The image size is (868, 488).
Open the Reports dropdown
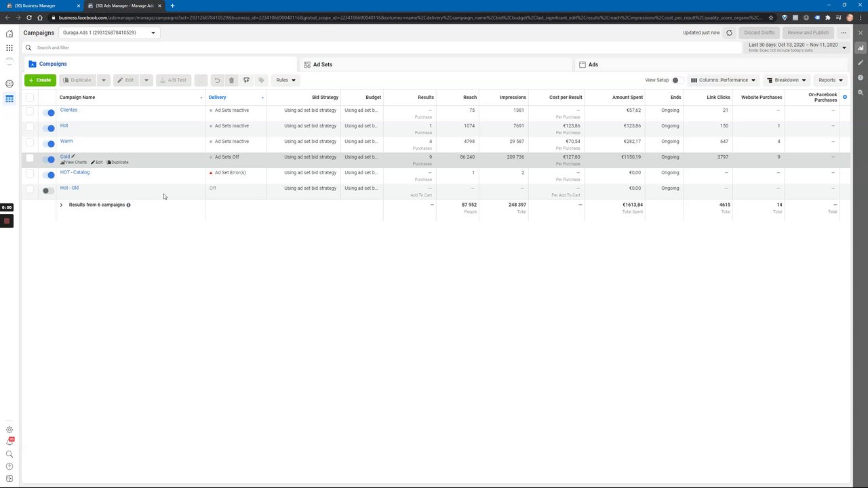831,80
